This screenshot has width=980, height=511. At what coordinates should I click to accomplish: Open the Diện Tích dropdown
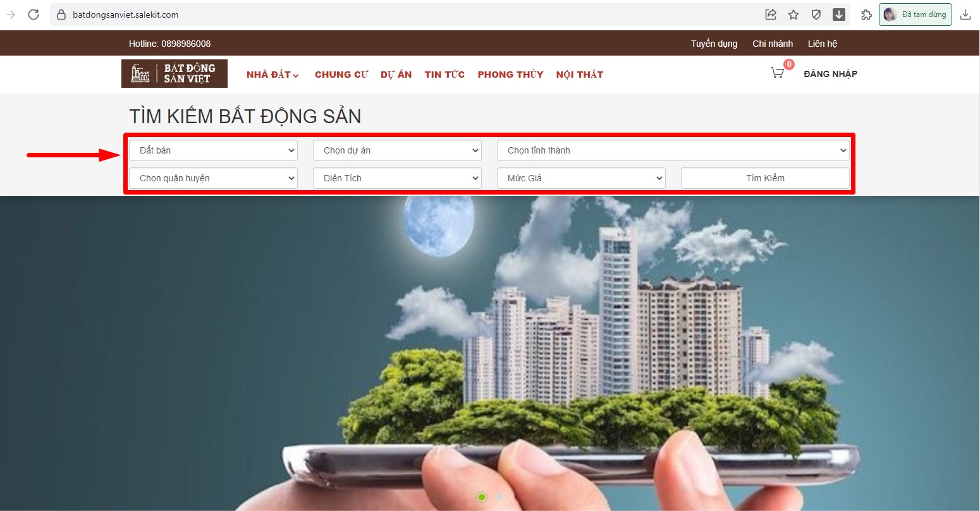[397, 178]
